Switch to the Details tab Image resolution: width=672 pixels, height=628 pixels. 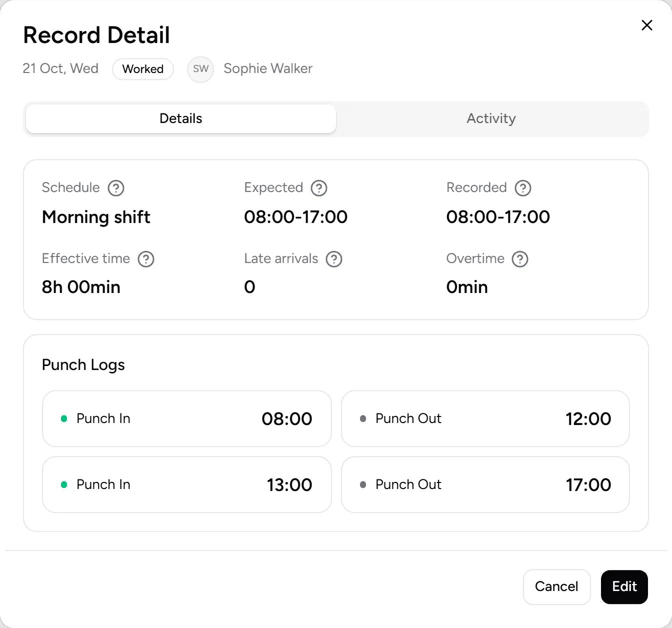(x=181, y=118)
